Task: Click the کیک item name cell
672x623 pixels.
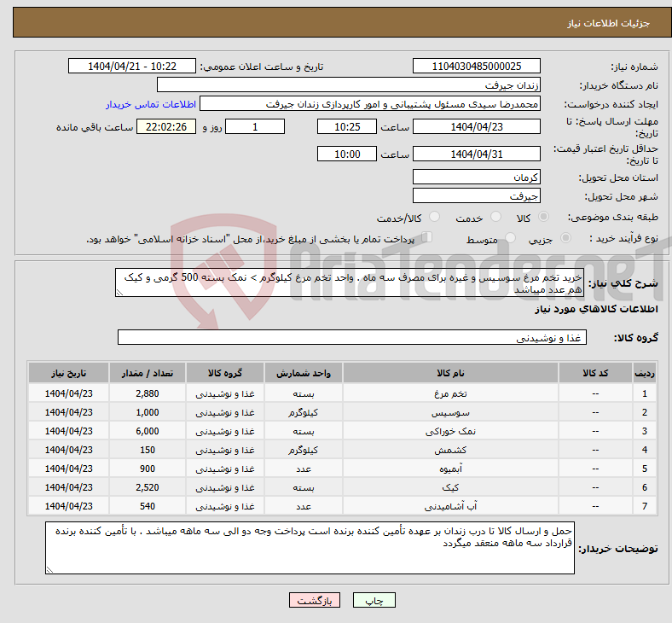Action: tap(450, 487)
